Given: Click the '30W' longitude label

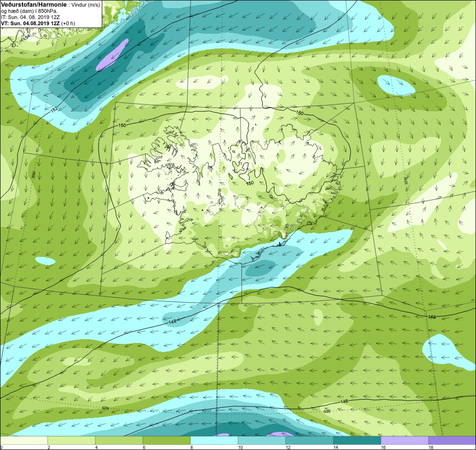Looking at the screenshot, I should tap(33, 176).
